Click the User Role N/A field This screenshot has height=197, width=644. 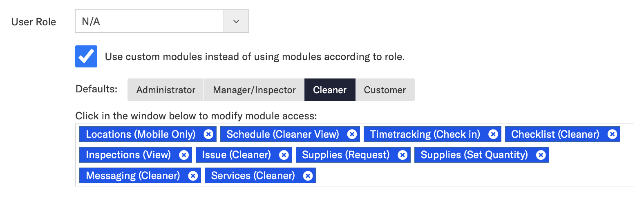150,21
